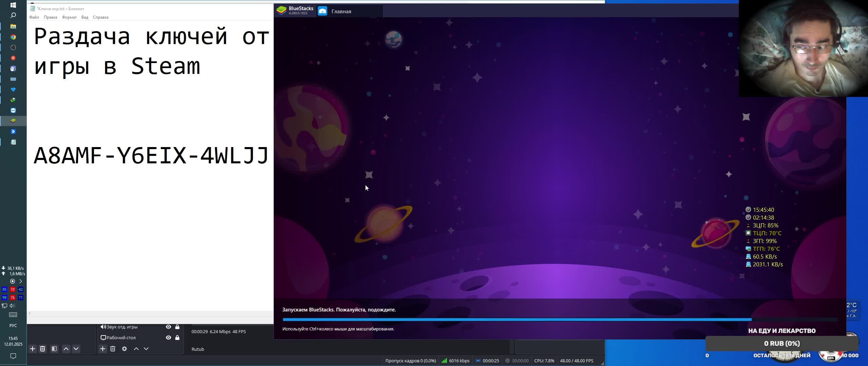
Task: Delete selected source with trash icon
Action: (x=113, y=349)
